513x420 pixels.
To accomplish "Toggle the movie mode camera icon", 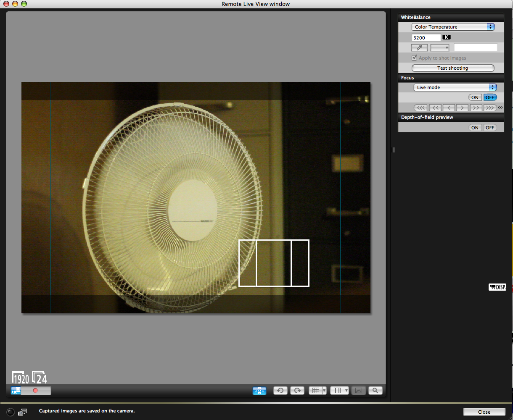I will point(16,391).
